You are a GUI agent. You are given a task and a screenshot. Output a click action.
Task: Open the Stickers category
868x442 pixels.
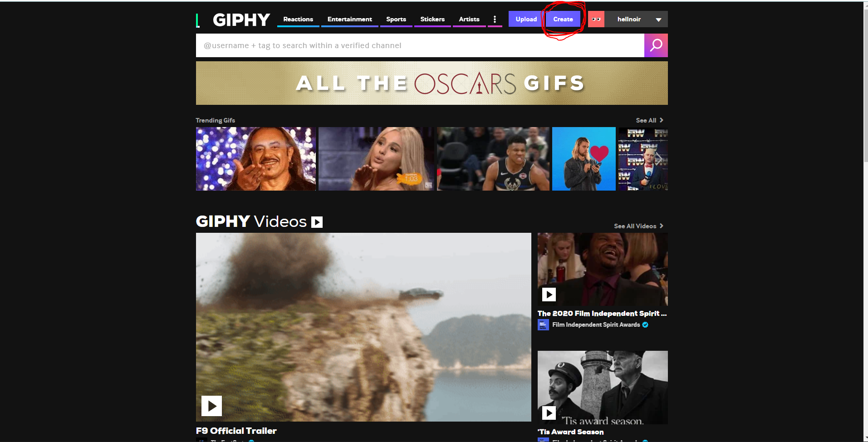[432, 19]
